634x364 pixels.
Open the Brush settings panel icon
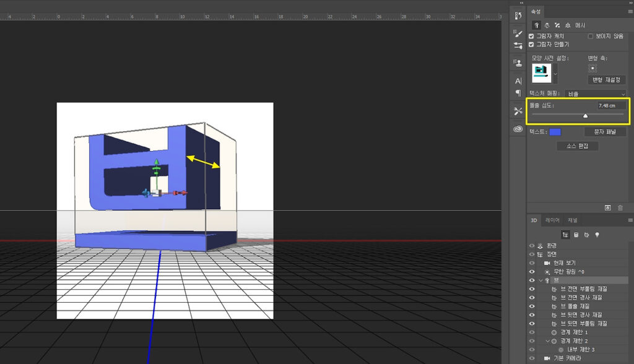click(518, 33)
